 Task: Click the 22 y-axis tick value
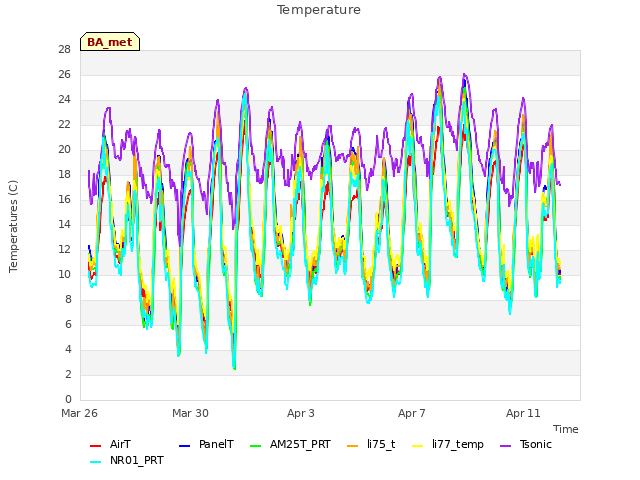coord(65,124)
